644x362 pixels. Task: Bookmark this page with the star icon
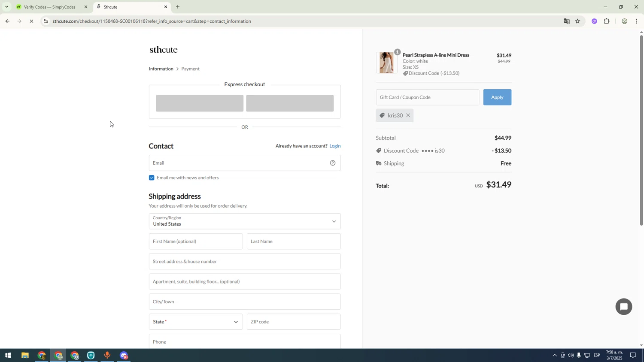[577, 21]
